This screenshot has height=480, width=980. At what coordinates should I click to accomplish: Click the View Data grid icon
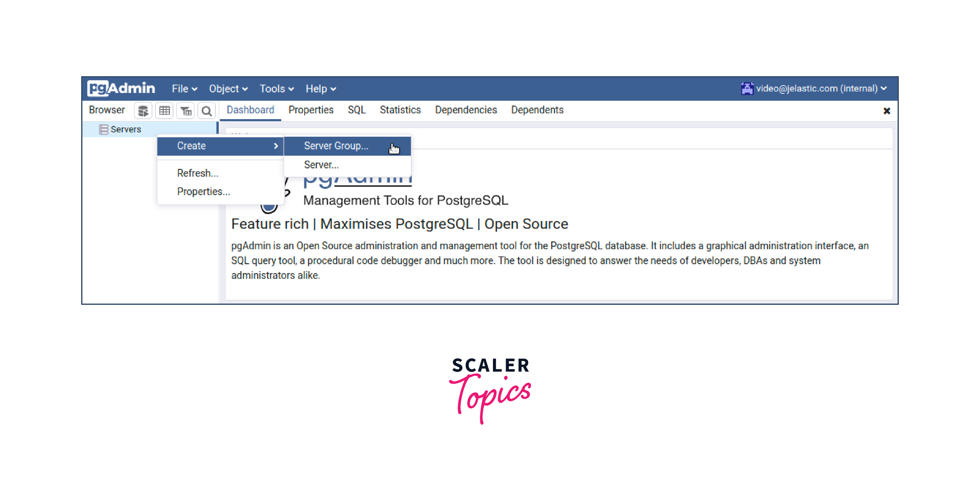(x=164, y=111)
